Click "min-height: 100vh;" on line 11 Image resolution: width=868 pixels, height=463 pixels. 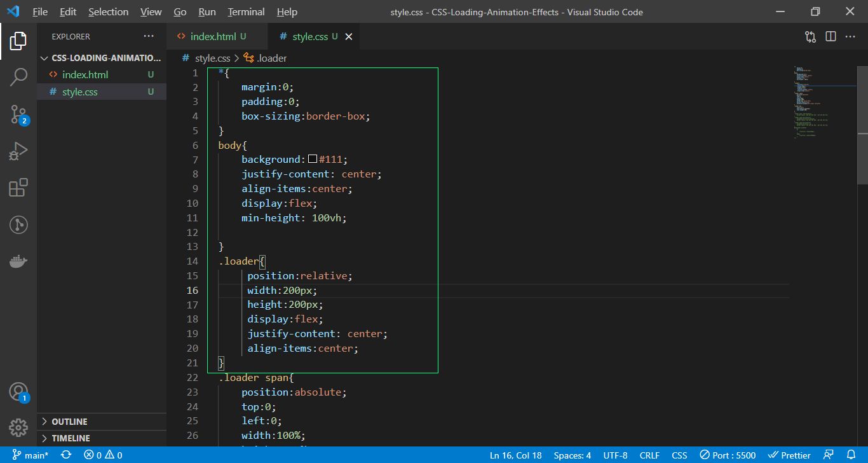(x=294, y=218)
